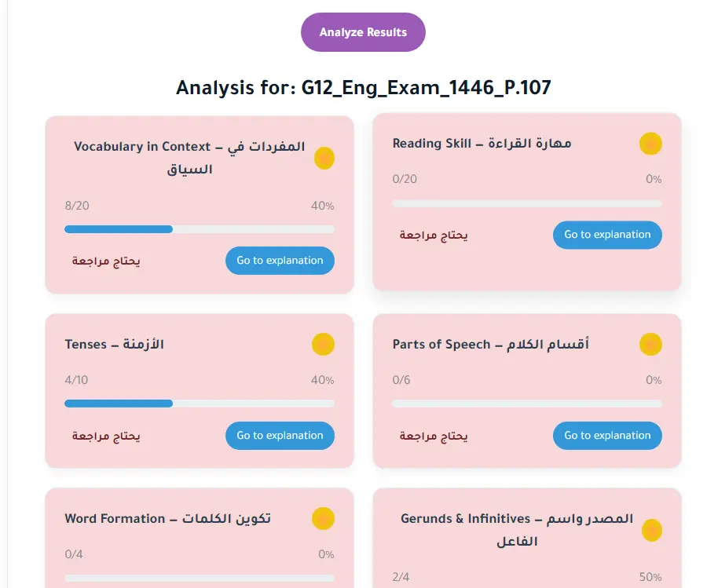Click the star icon on Word Formation card
The height and width of the screenshot is (588, 718).
tap(324, 519)
